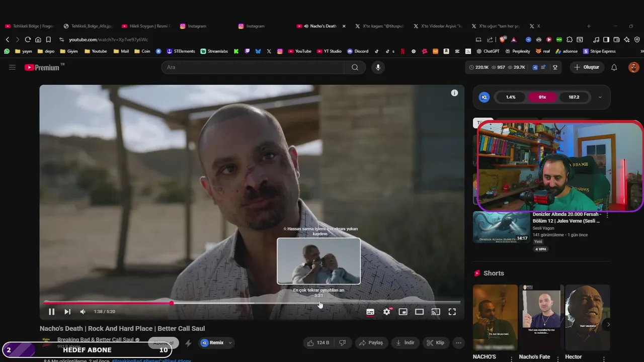Go to browser home page
This screenshot has width=644, height=362.
38,40
